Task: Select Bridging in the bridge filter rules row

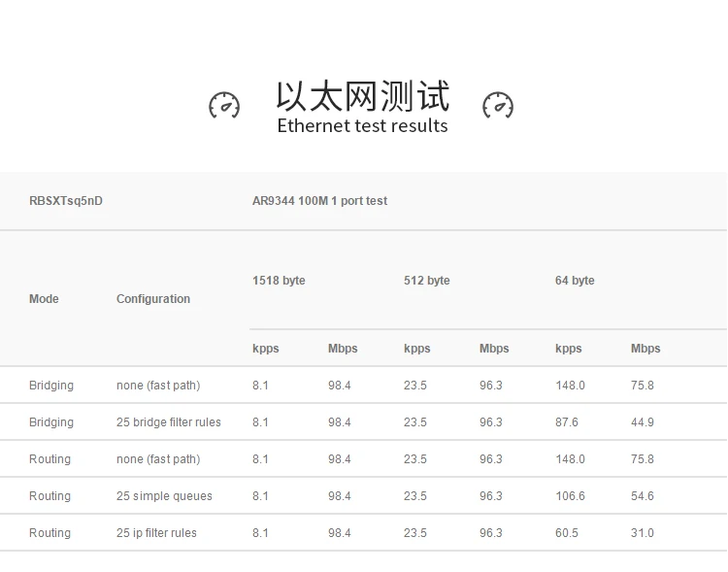Action: coord(51,422)
